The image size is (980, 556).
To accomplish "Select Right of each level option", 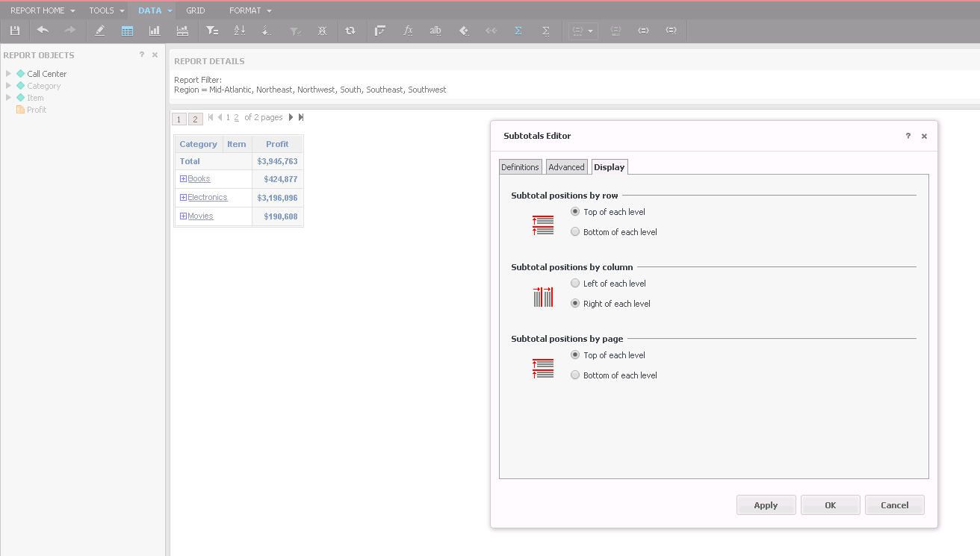I will 575,303.
